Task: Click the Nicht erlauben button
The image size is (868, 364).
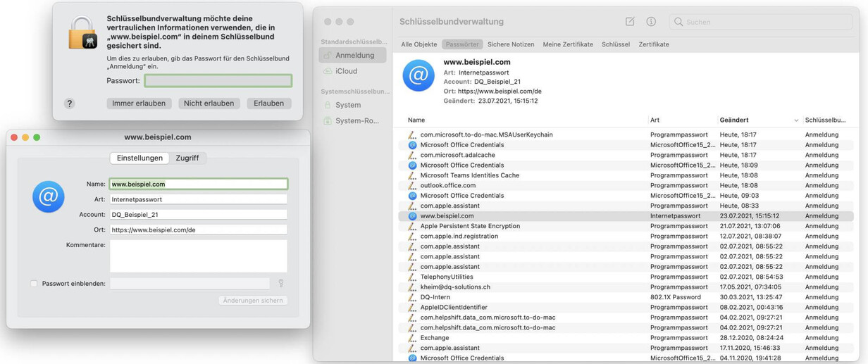Action: pos(209,103)
